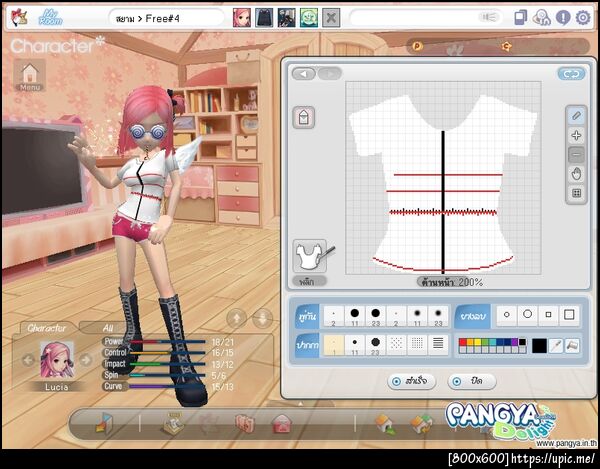
Task: Select pen size 23 option
Action: pos(375,345)
